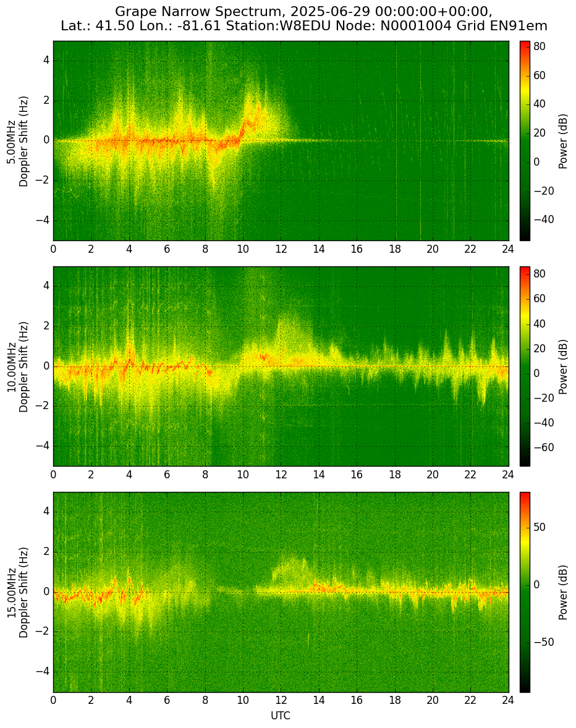Select the 10.00MHz Doppler Shift axis label
Viewport: 576px width, 728px height.
point(17,367)
